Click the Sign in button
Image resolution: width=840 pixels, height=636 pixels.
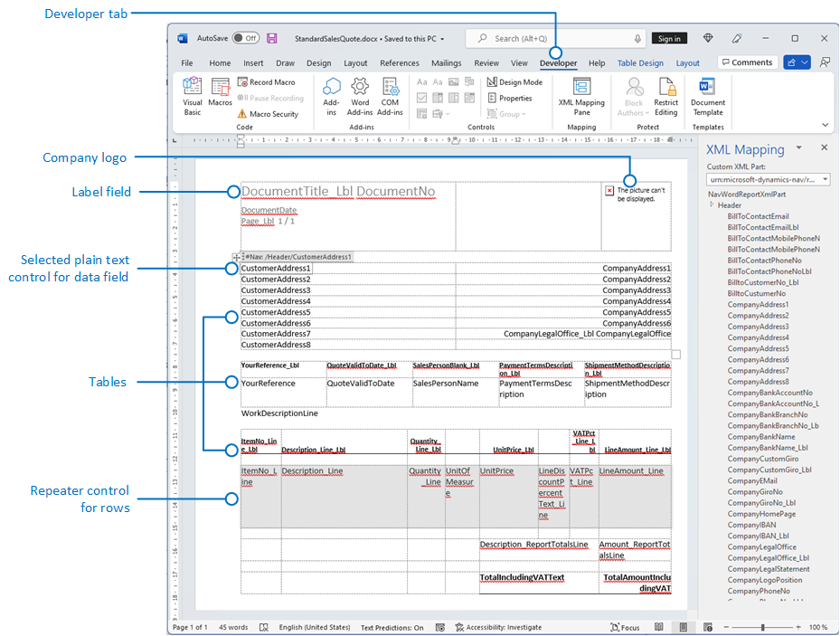tap(669, 37)
